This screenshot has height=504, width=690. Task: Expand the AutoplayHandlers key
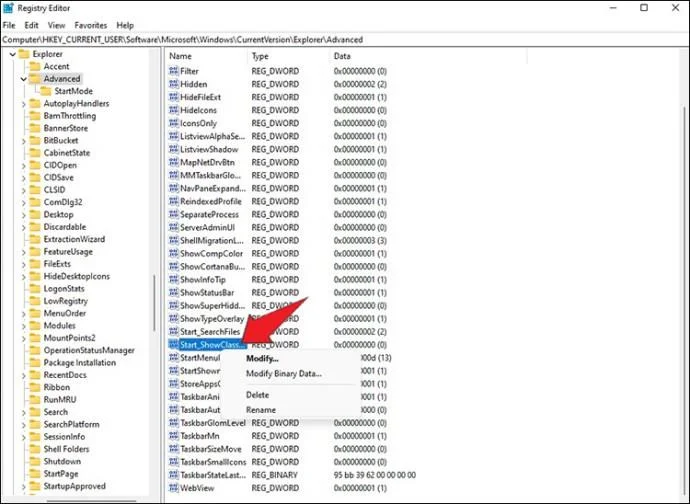(24, 104)
